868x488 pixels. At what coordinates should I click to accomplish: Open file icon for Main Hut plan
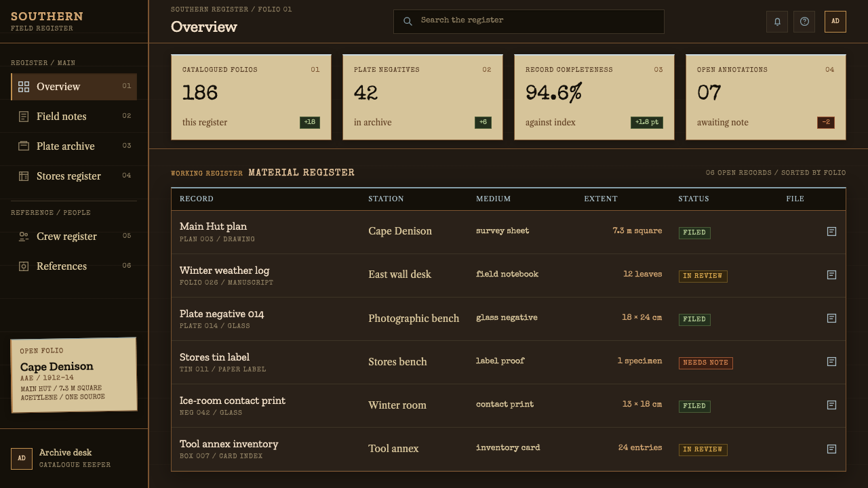tap(831, 231)
